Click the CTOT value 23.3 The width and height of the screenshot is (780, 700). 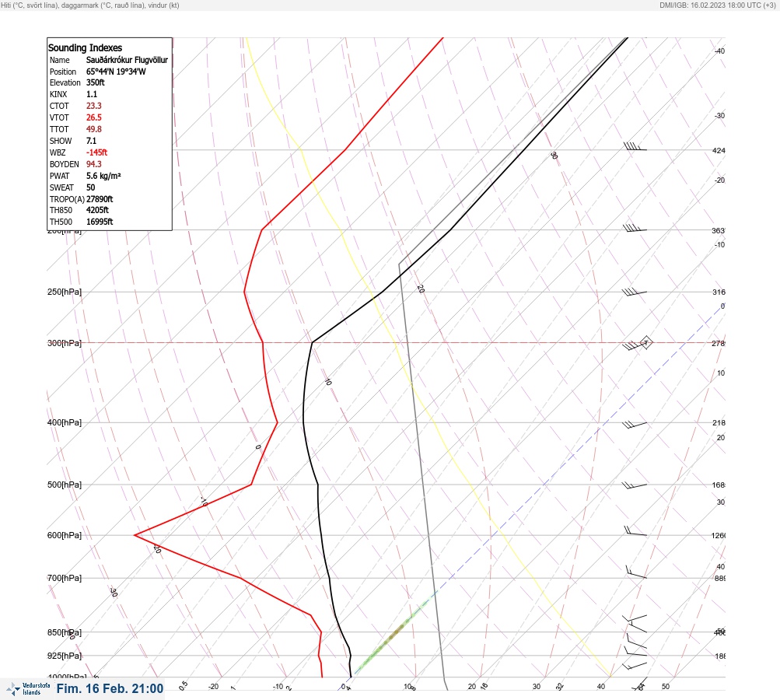[93, 106]
